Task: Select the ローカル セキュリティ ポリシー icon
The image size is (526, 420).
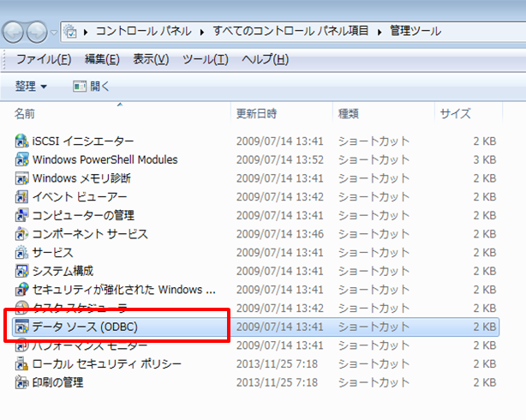Action: tap(22, 364)
